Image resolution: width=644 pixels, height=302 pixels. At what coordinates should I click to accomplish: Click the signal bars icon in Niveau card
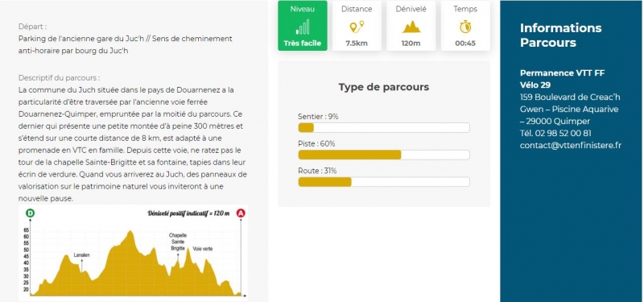[303, 27]
